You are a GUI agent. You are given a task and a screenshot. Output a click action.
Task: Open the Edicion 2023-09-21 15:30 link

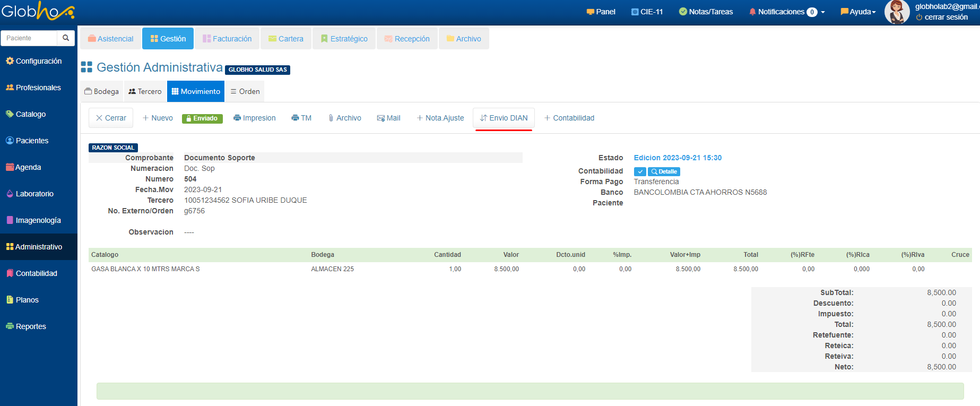pyautogui.click(x=678, y=158)
